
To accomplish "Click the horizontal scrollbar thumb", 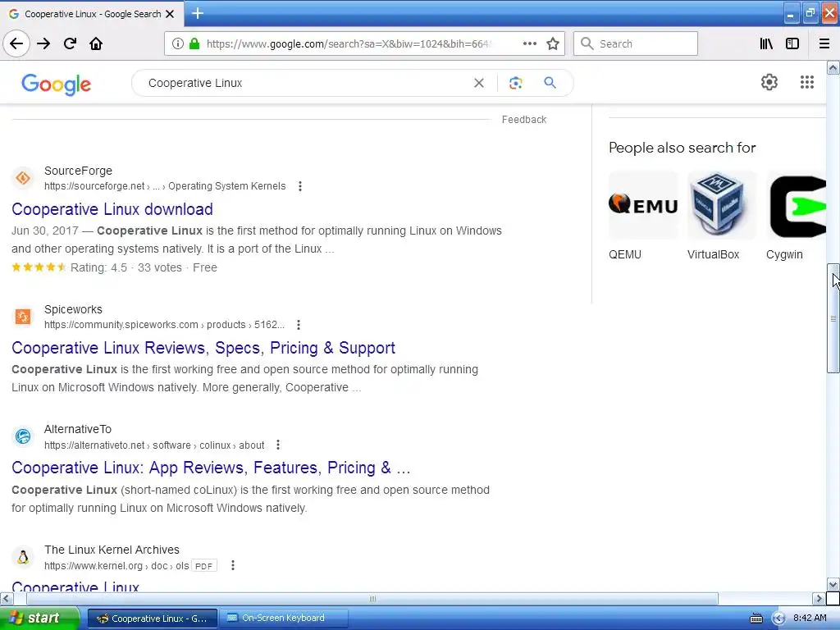I will [x=372, y=598].
